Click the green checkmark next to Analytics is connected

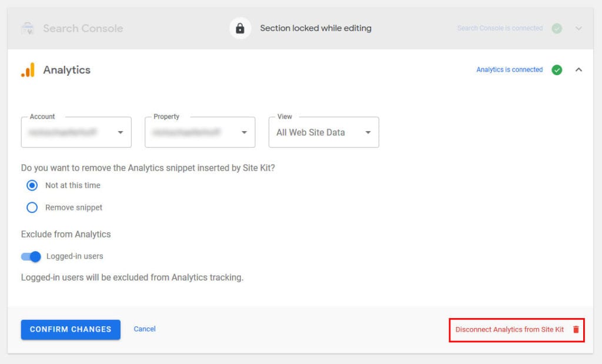tap(556, 69)
